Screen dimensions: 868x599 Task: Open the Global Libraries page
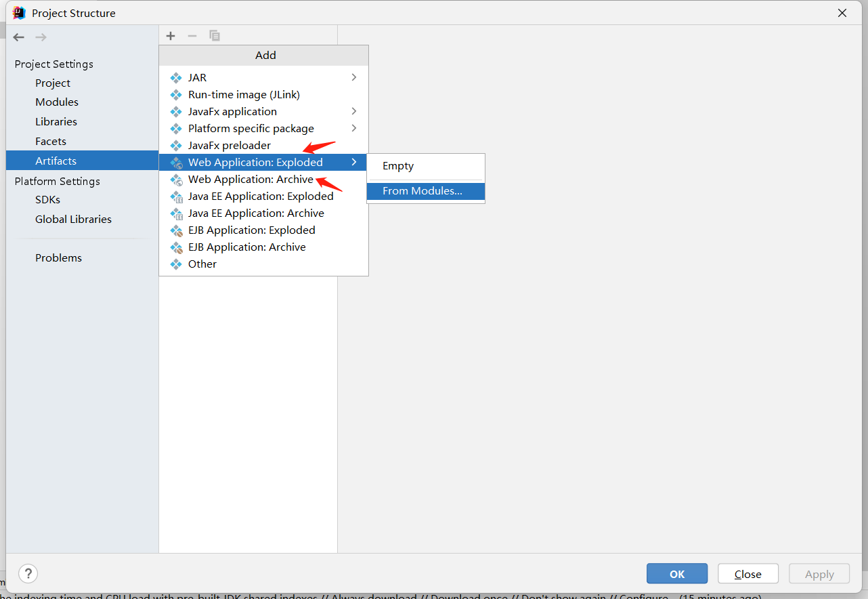point(73,220)
